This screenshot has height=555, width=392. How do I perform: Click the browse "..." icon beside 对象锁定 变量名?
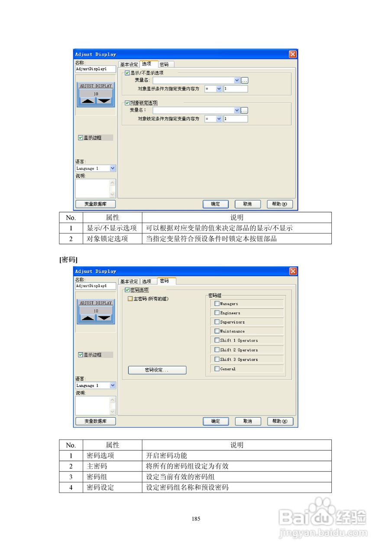click(244, 110)
